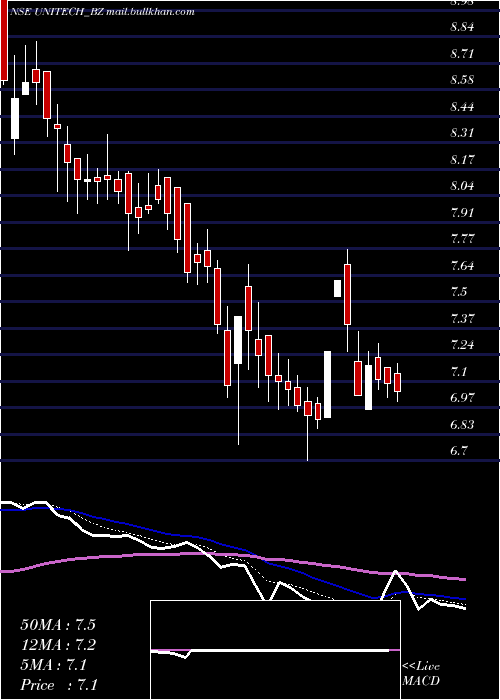The width and height of the screenshot is (500, 700).
Task: Click the white candle with long lower wick near 7.24
Action: pyautogui.click(x=238, y=340)
